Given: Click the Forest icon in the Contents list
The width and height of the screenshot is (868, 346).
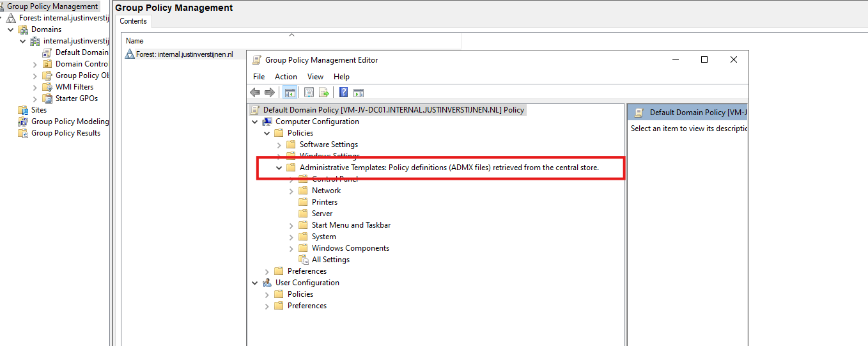Looking at the screenshot, I should coord(130,54).
